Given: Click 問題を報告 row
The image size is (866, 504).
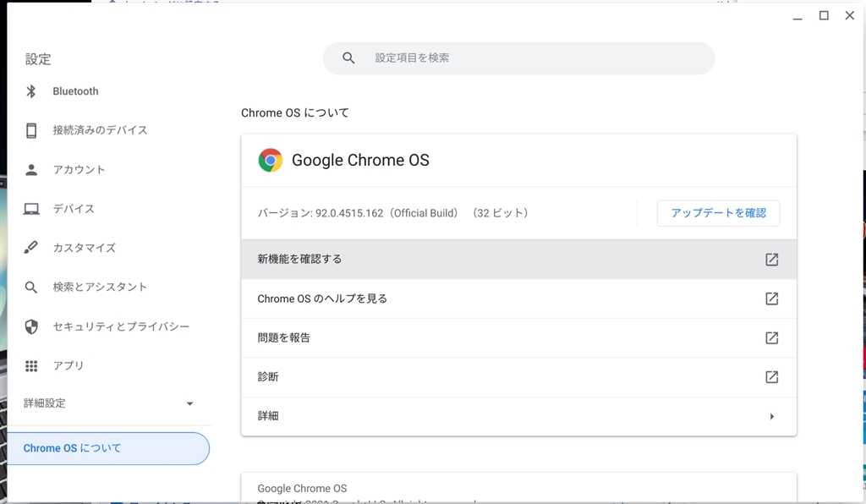Looking at the screenshot, I should [x=518, y=338].
